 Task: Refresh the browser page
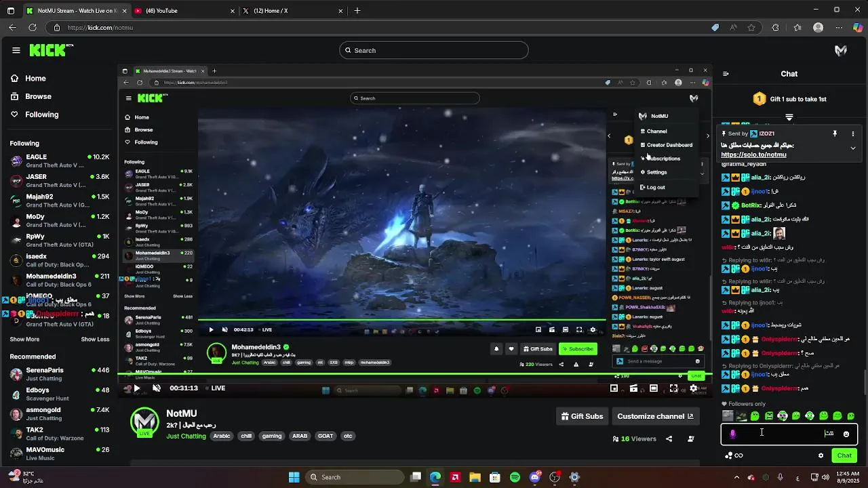[32, 28]
